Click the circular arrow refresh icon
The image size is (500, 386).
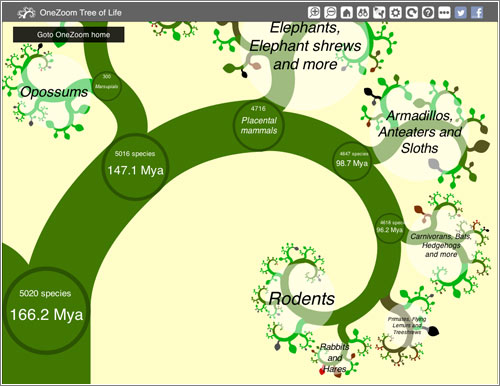[x=412, y=13]
